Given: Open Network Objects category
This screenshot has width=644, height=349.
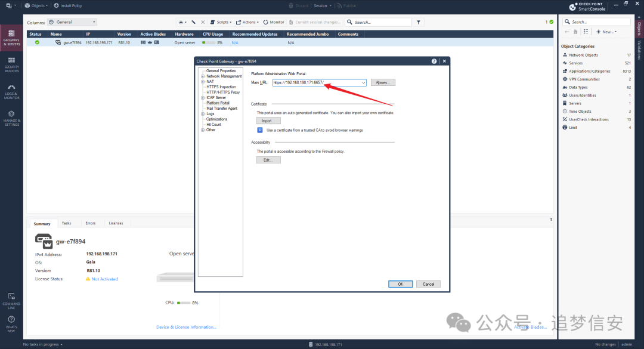Looking at the screenshot, I should [x=583, y=55].
